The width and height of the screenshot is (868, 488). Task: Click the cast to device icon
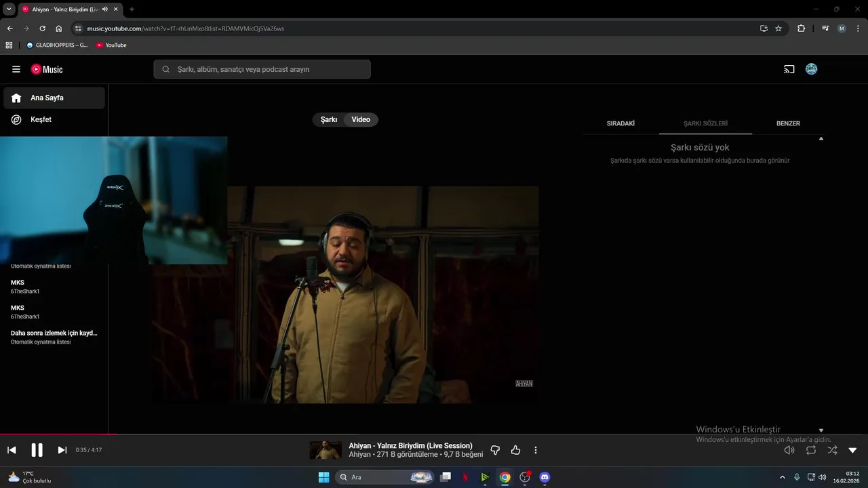click(x=789, y=69)
